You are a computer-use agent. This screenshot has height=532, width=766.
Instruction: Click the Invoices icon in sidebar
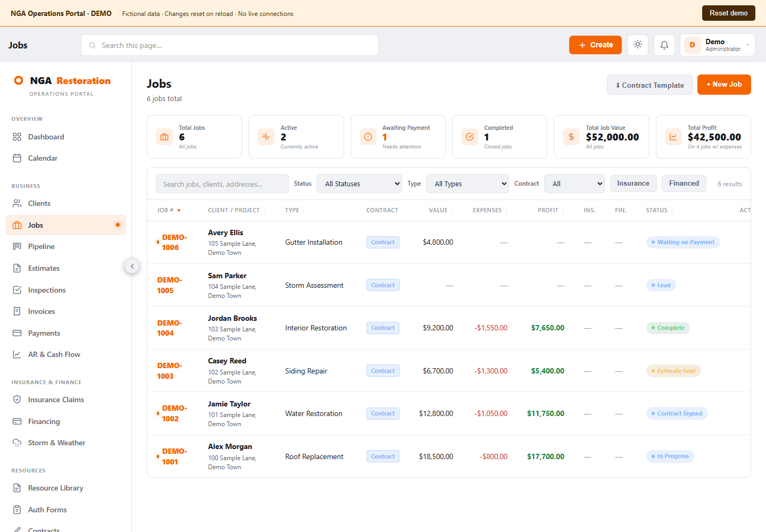pyautogui.click(x=17, y=311)
